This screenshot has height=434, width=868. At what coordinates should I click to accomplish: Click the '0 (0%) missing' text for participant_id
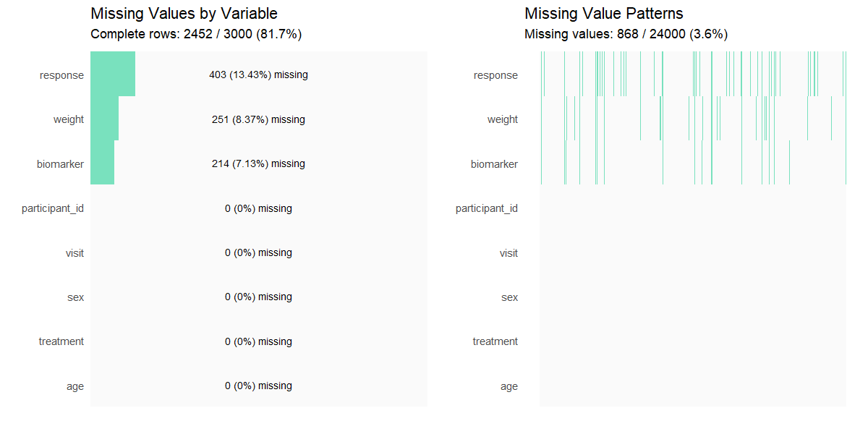(x=258, y=208)
